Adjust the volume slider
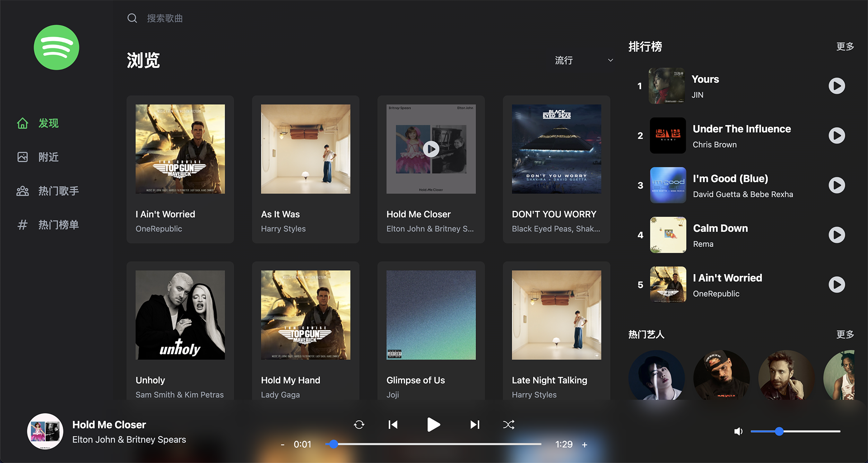The image size is (868, 463). [795, 431]
